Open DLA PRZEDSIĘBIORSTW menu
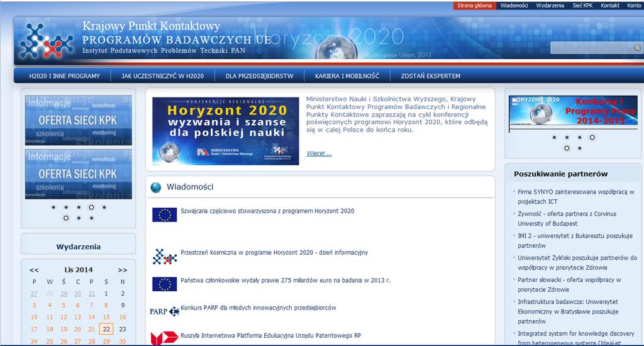The height and width of the screenshot is (346, 644). 260,76
